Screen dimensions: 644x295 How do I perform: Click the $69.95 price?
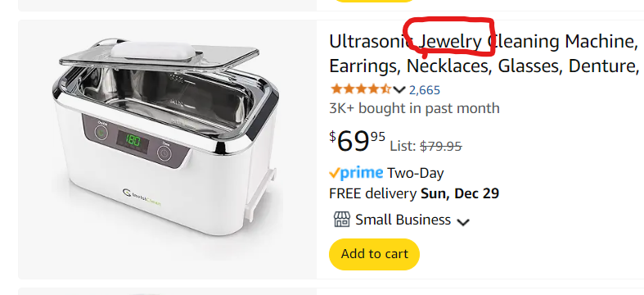357,141
